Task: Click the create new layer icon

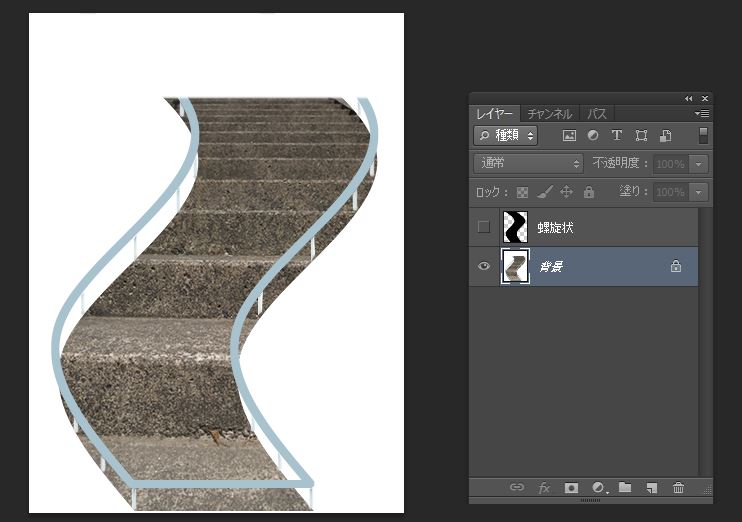Action: [x=651, y=488]
